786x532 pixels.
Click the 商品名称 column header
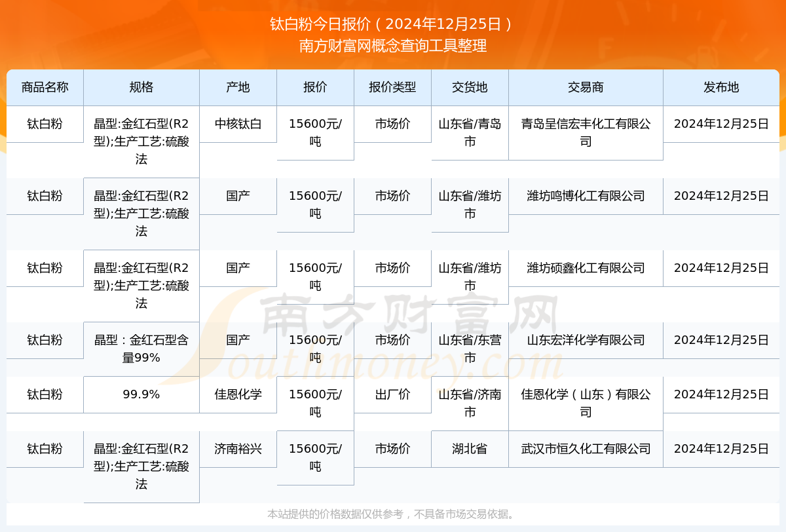[x=45, y=87]
